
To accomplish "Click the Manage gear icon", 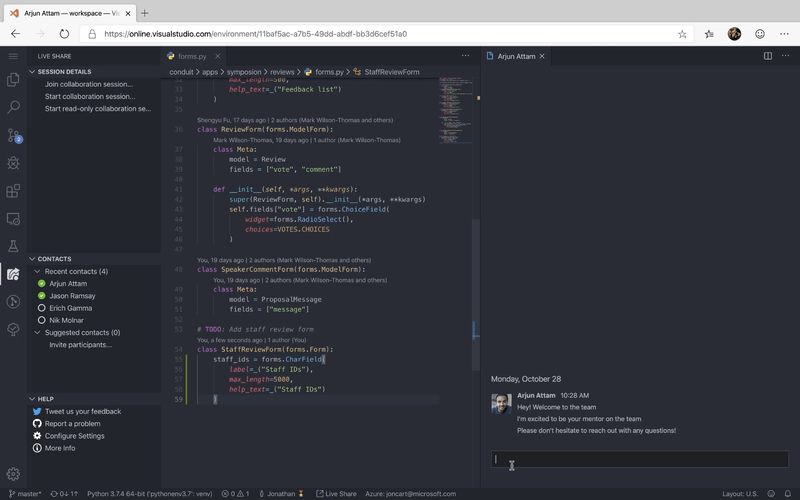I will [13, 474].
